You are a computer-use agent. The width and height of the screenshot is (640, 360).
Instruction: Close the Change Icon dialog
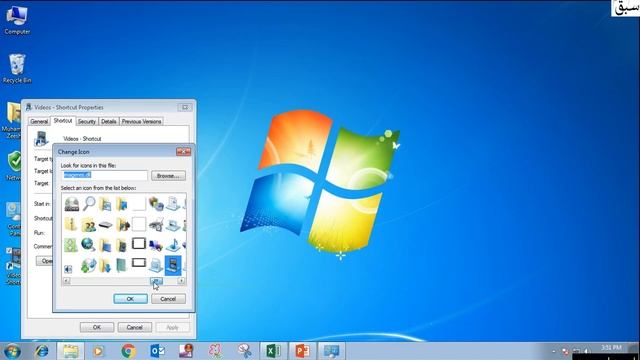pos(184,151)
